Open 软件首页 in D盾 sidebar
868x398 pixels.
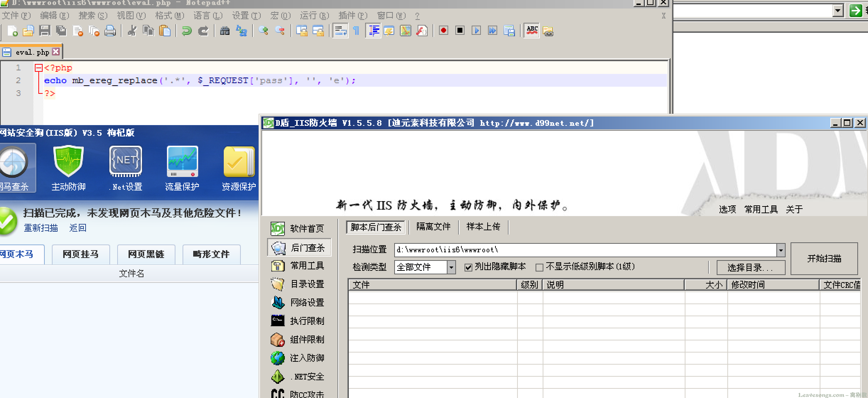pyautogui.click(x=299, y=228)
